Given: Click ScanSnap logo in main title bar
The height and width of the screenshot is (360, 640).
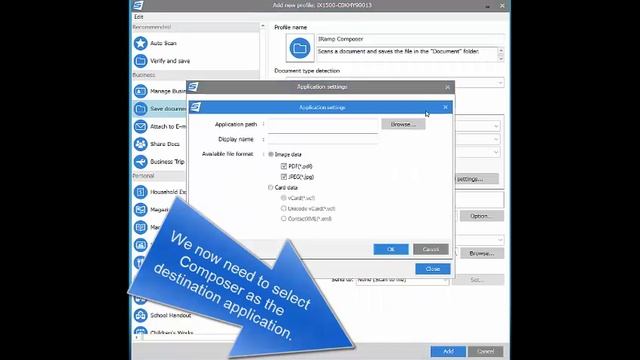Looking at the screenshot, I should coord(138,5).
